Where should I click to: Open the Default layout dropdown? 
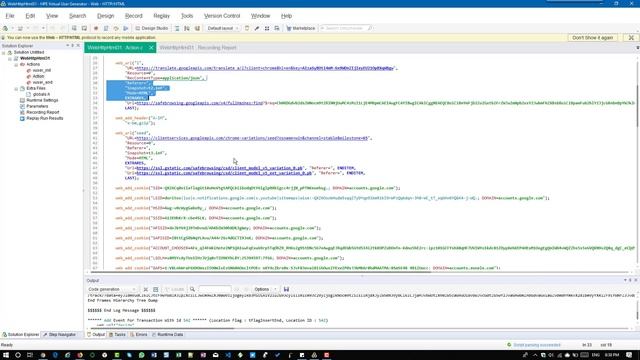(x=223, y=29)
